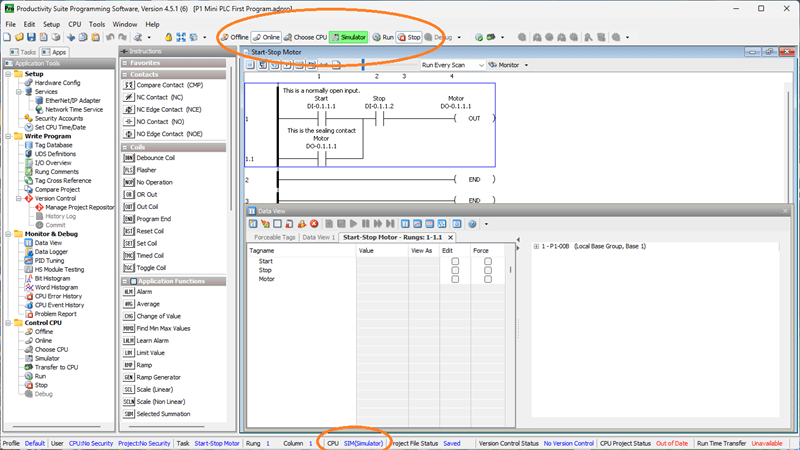The width and height of the screenshot is (800, 450).
Task: Click the Redo arrow in toolbar
Action: click(x=122, y=37)
